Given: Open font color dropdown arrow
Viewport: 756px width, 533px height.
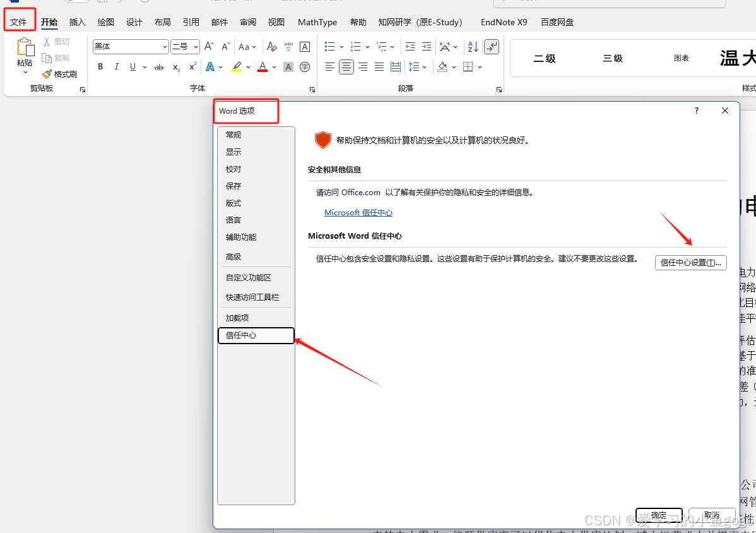Looking at the screenshot, I should pos(274,67).
